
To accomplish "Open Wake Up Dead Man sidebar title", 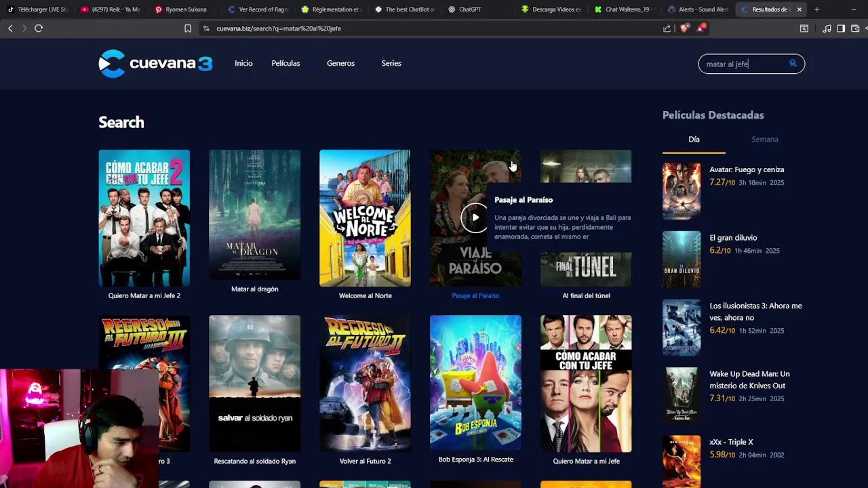I will click(749, 380).
